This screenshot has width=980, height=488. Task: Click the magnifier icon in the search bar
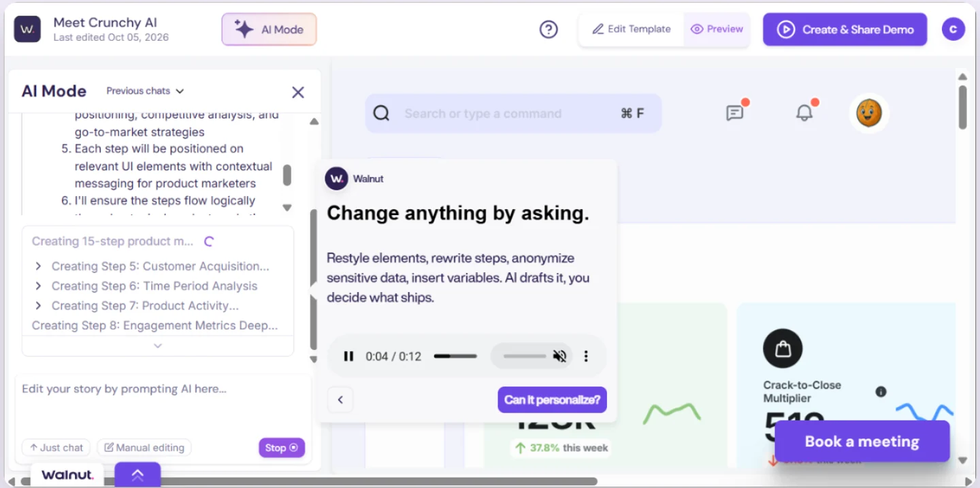(x=381, y=114)
